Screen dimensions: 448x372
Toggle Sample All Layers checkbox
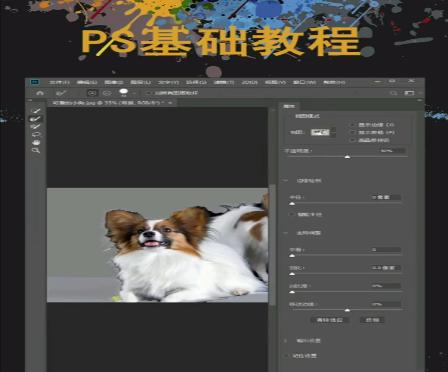(149, 93)
